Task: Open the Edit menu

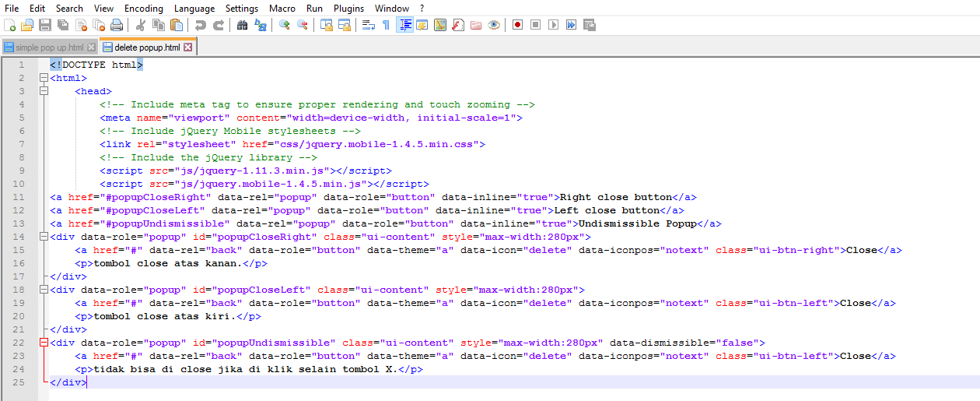Action: [37, 8]
